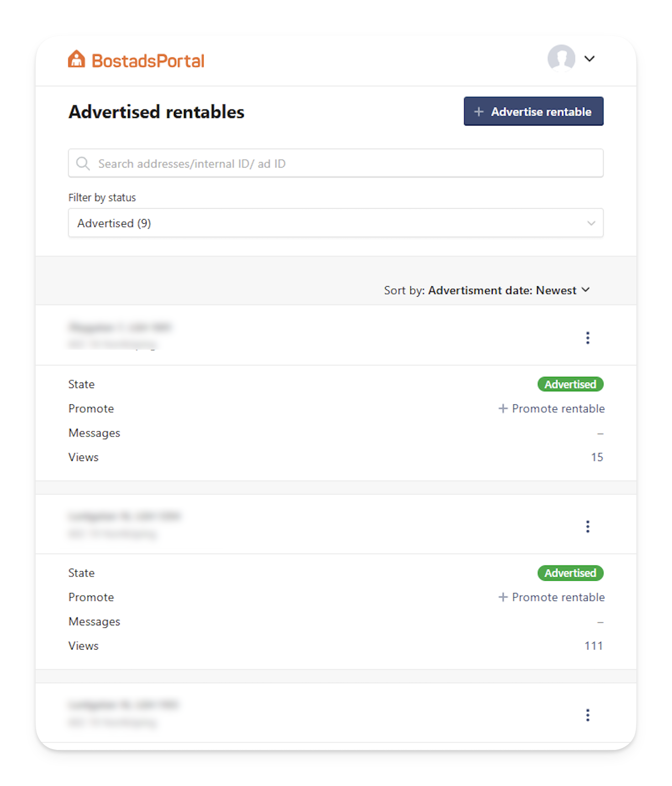Viewport: 672px width, 786px height.
Task: Open the user avatar profile icon
Action: tap(561, 58)
